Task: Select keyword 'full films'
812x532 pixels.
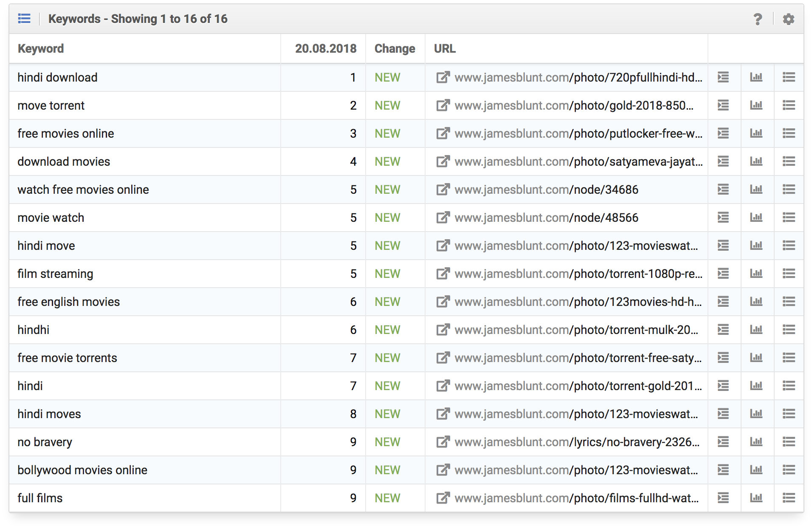Action: [40, 498]
